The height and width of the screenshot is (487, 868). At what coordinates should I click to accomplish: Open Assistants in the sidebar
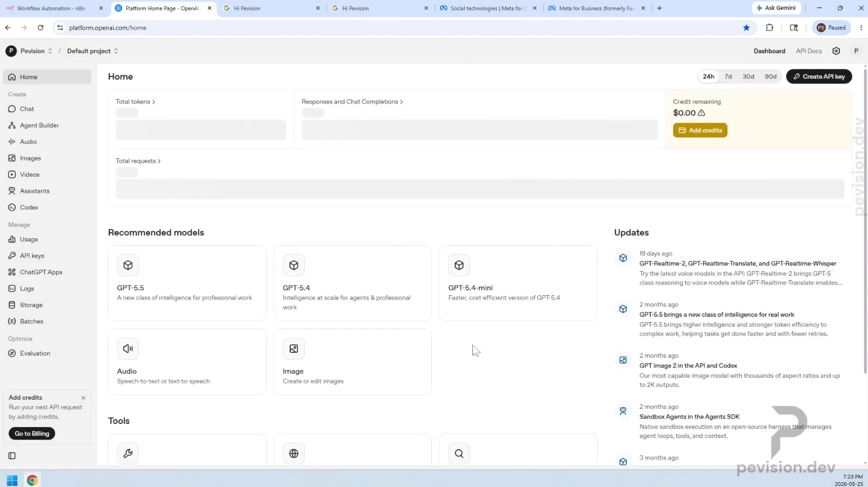point(47,191)
